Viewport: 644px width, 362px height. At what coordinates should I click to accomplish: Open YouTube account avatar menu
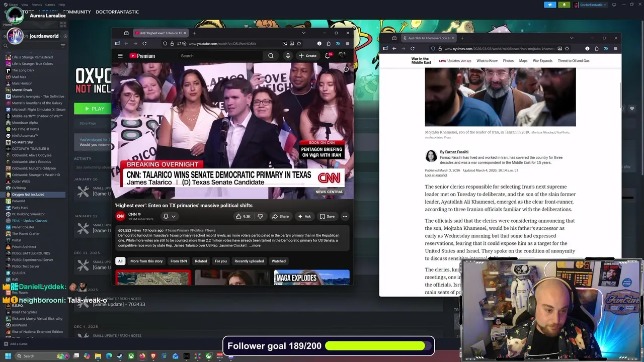(x=342, y=56)
